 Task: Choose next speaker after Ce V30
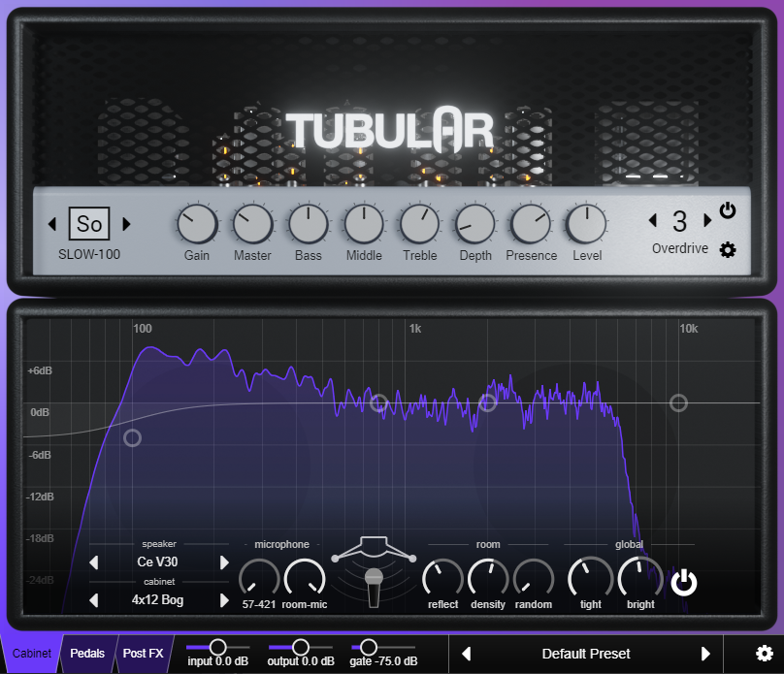[224, 562]
